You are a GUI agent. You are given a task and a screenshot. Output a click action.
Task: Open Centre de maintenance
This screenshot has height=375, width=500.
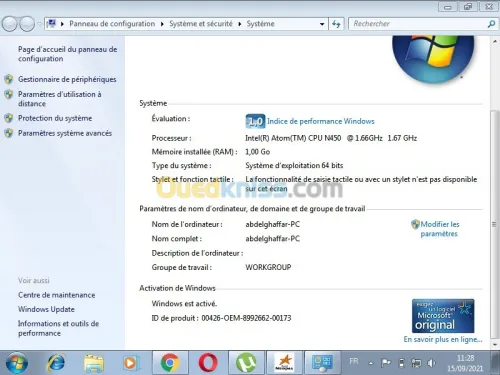(x=57, y=295)
